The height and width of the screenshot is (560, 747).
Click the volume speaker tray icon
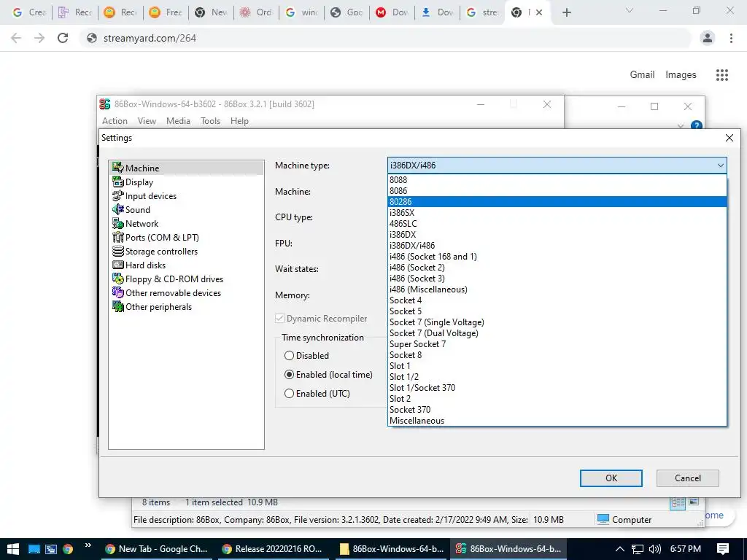click(x=655, y=549)
